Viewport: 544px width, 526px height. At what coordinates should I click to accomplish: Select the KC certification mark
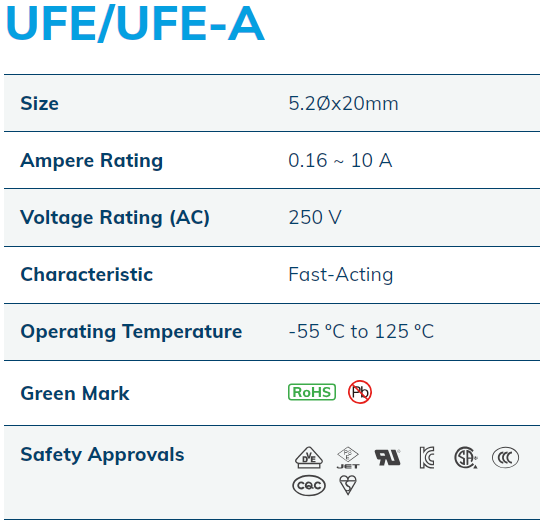tap(427, 458)
